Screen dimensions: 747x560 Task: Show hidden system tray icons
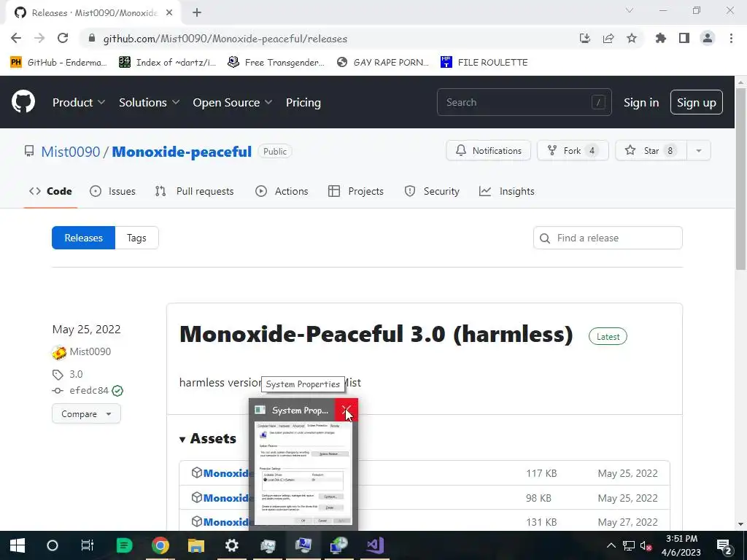tap(611, 545)
